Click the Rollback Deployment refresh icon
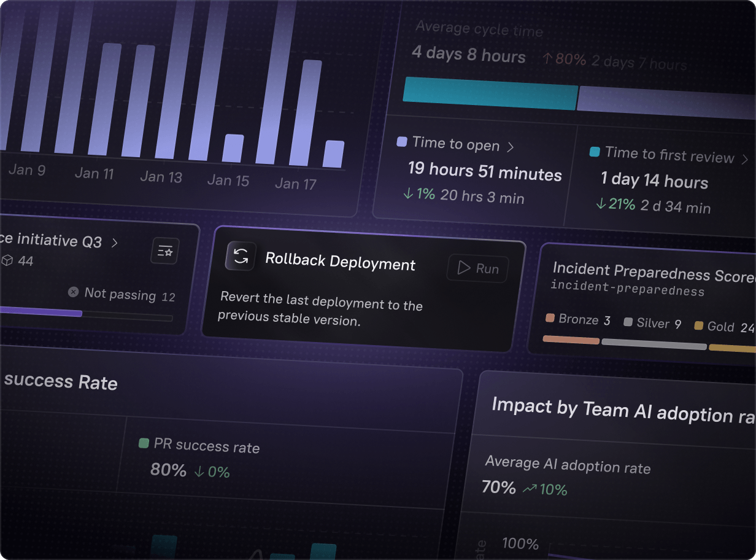Viewport: 756px width, 560px height. [x=241, y=256]
